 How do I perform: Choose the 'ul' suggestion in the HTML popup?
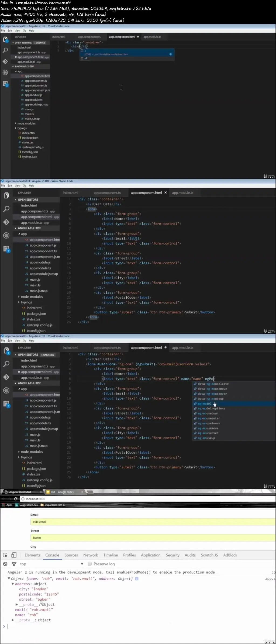pyautogui.click(x=127, y=58)
